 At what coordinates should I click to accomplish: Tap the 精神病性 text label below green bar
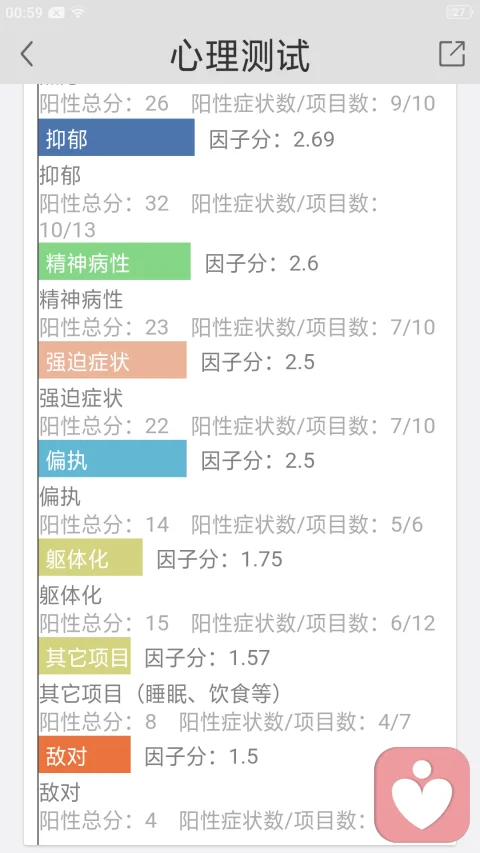coord(81,299)
